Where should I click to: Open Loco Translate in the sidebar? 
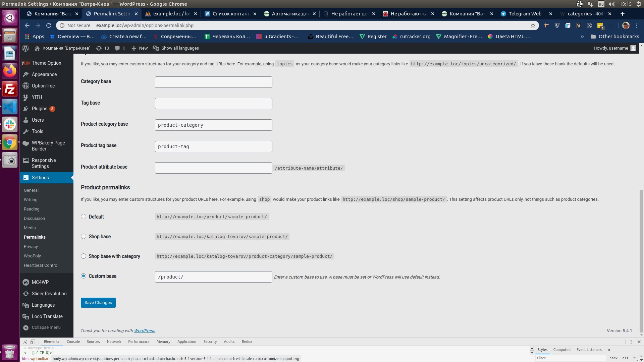pyautogui.click(x=46, y=316)
